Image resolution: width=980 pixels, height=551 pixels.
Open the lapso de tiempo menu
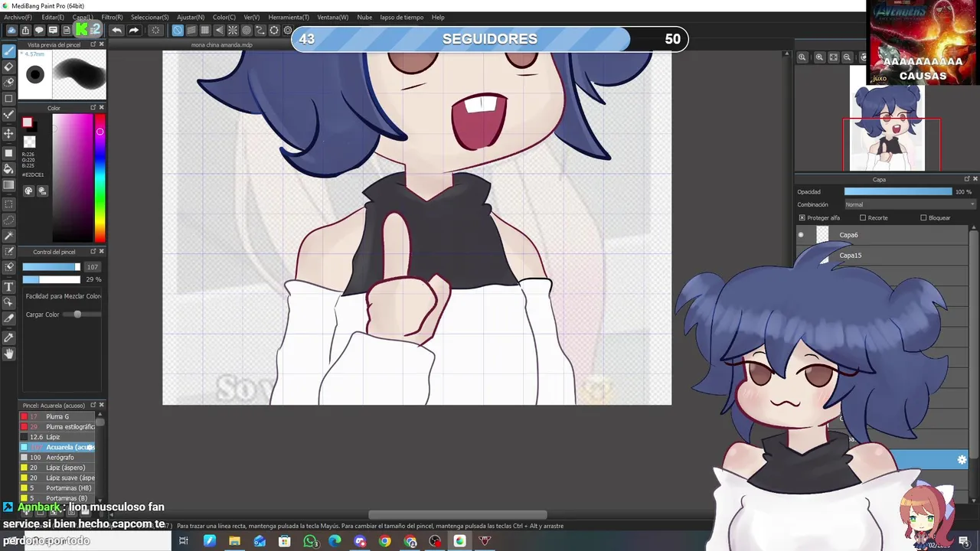[402, 17]
